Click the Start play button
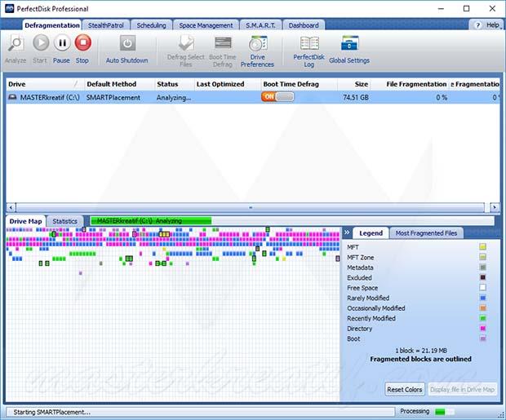Screen dimensions: 506x420 pos(41,43)
